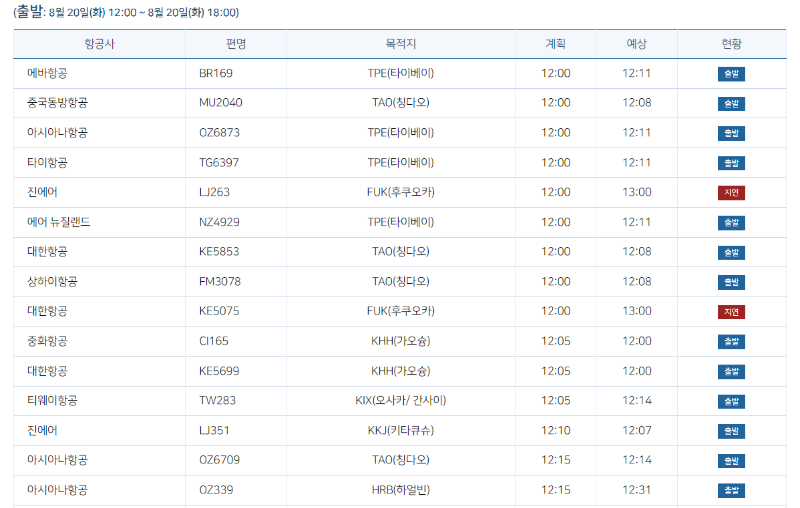
Task: Click destination FUK(후쿠오카) for LJ263
Action: point(401,192)
